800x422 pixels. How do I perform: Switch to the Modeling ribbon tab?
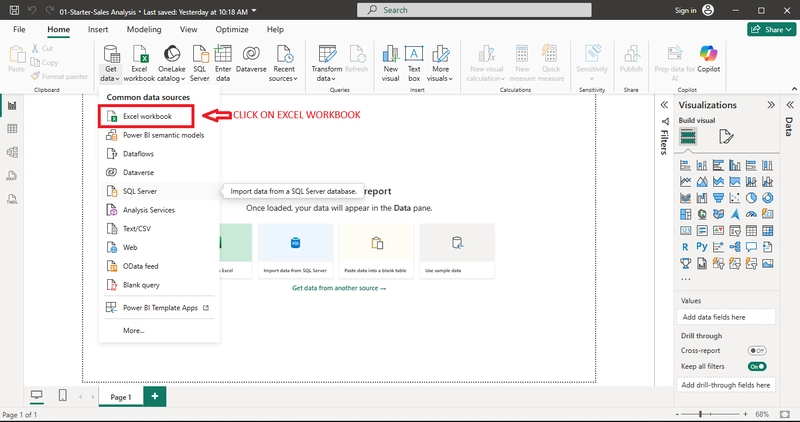tap(144, 30)
